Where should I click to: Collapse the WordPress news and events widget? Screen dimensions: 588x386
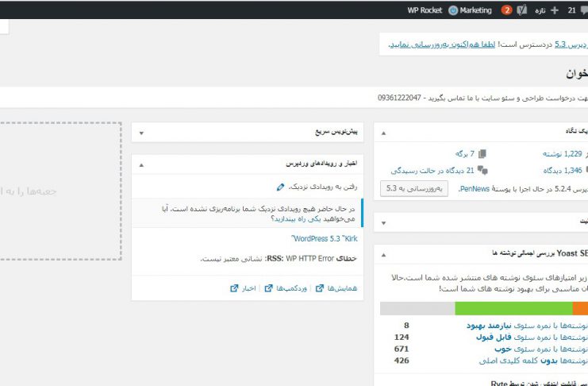(x=141, y=164)
